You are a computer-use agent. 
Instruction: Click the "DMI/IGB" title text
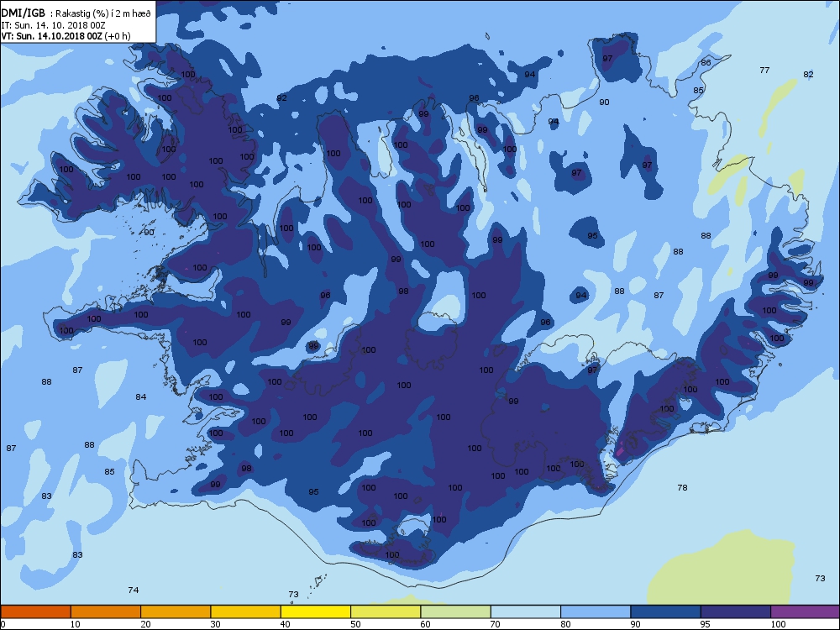coord(24,13)
